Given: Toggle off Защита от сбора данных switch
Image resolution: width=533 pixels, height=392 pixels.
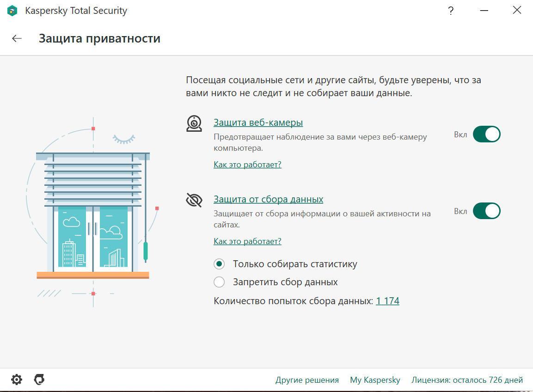Looking at the screenshot, I should 486,211.
